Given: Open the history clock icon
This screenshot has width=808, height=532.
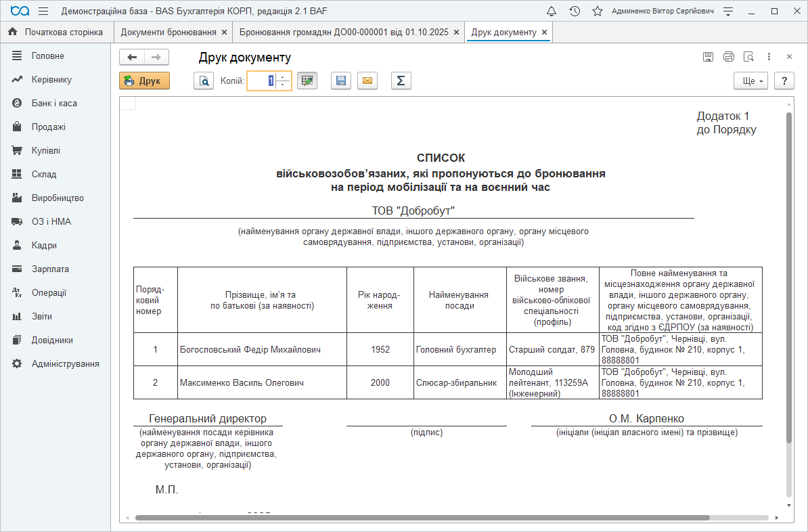Looking at the screenshot, I should (x=575, y=12).
